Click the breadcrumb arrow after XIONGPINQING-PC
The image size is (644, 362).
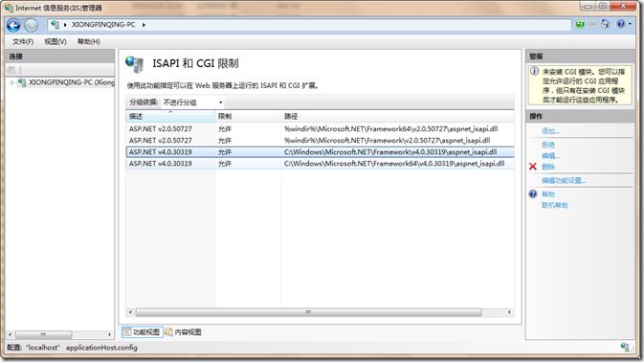click(x=144, y=25)
